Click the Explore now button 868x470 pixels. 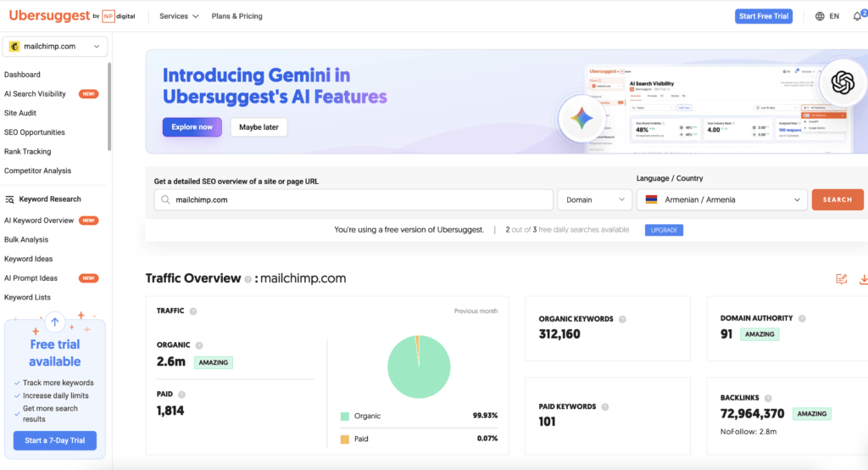(x=192, y=127)
